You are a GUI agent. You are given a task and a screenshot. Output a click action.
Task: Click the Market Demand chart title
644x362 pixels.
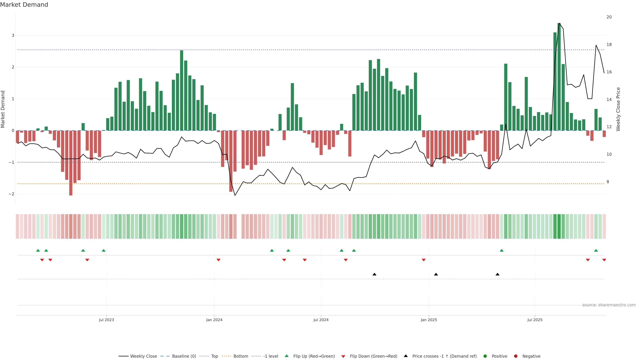pos(24,5)
